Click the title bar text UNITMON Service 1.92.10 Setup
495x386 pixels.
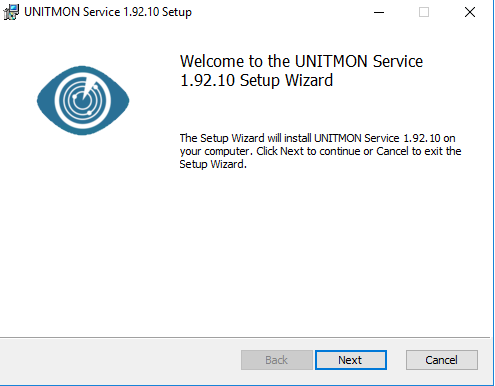[108, 12]
